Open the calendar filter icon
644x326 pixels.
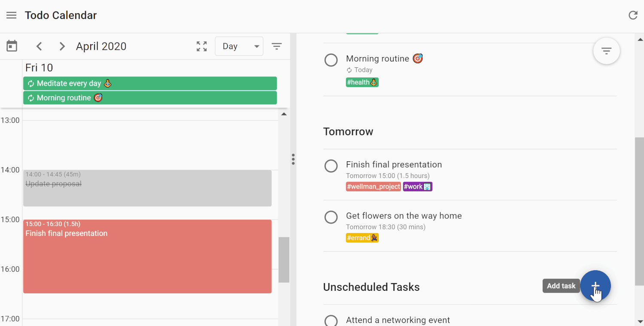[277, 46]
